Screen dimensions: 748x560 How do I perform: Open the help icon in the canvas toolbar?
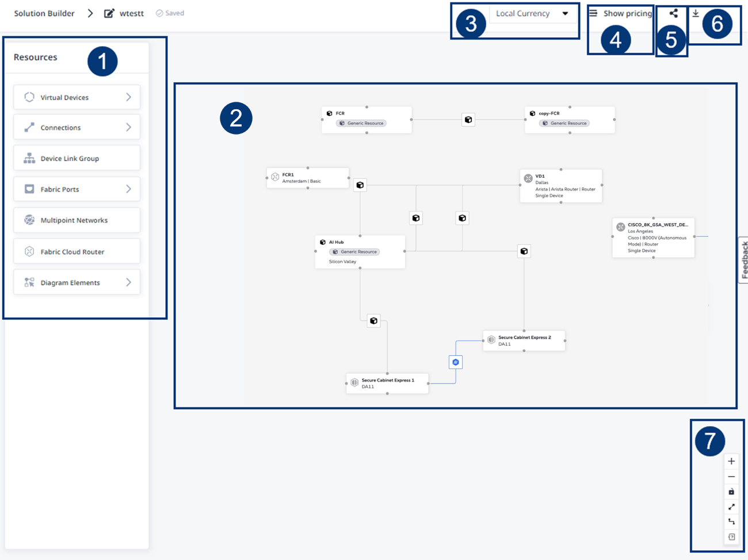click(731, 536)
